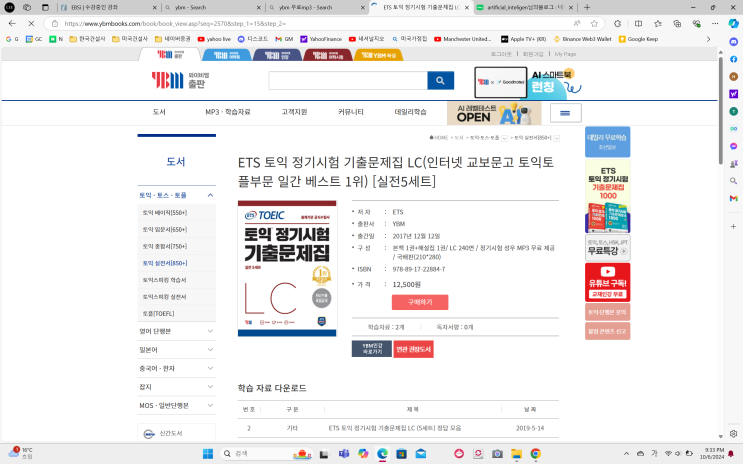743x464 pixels.
Task: Open 토익 입문서[650+] link
Action: pos(165,229)
